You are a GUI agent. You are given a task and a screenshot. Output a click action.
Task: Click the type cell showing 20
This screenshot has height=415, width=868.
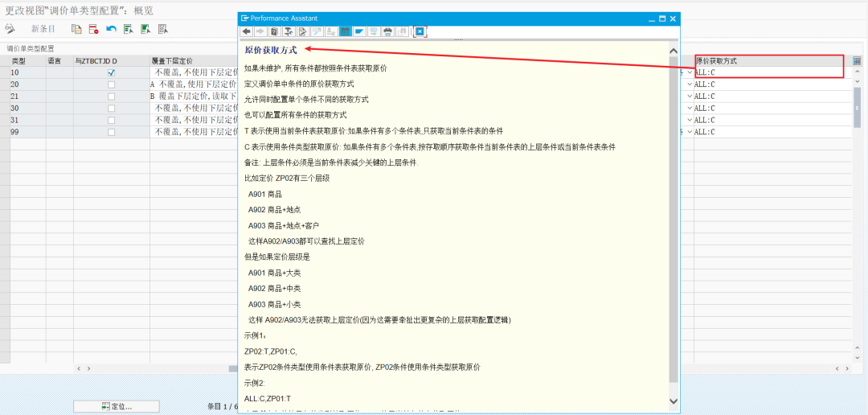27,84
